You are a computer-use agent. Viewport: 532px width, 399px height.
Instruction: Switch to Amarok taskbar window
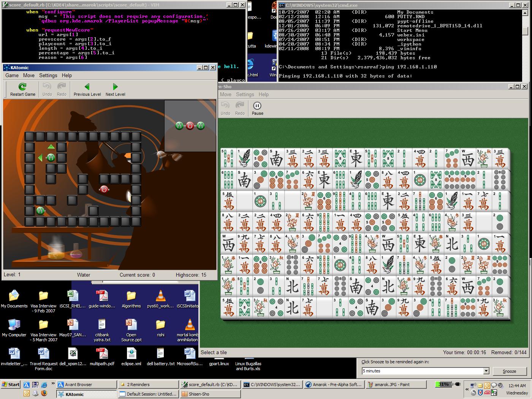[x=334, y=385]
